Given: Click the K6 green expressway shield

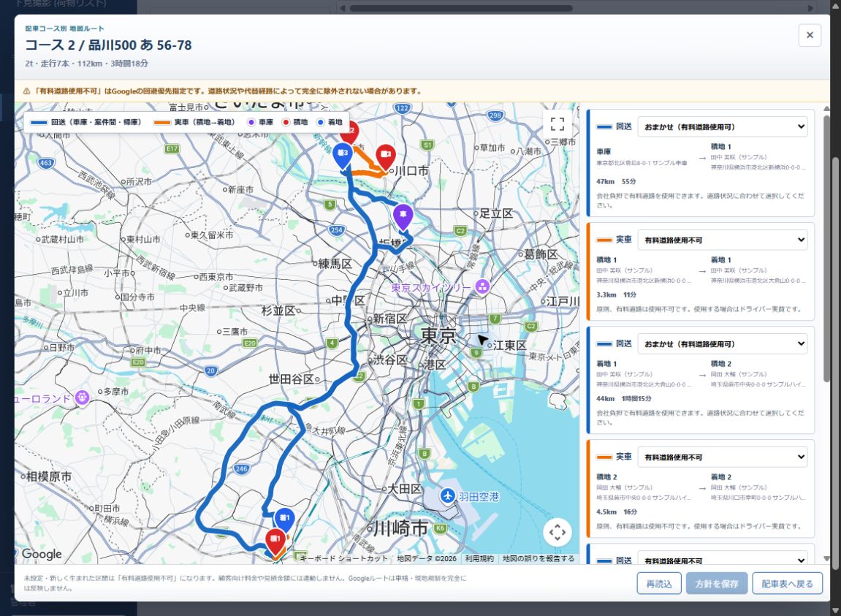Looking at the screenshot, I should 441,528.
